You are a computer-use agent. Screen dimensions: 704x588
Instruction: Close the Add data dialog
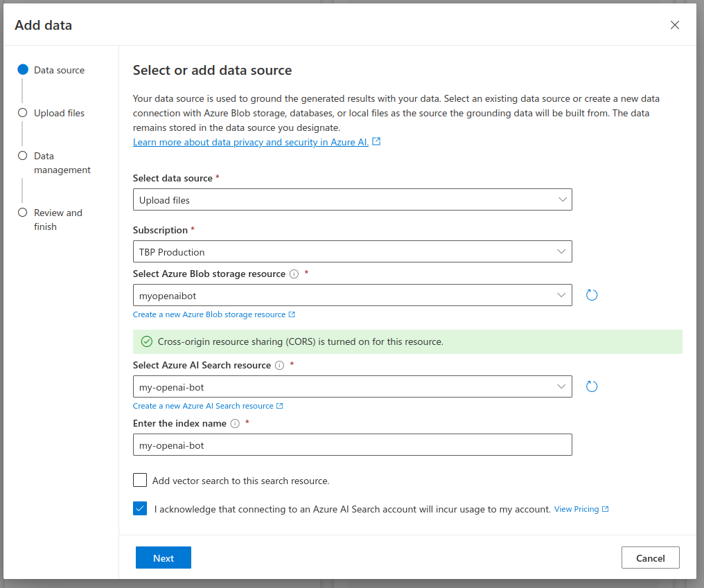tap(675, 26)
